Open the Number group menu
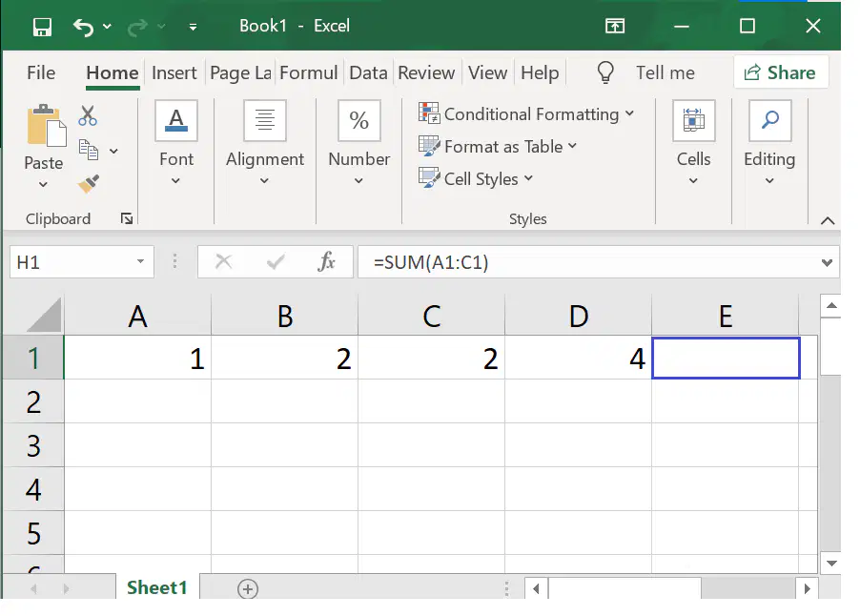This screenshot has height=616, width=860. (358, 144)
